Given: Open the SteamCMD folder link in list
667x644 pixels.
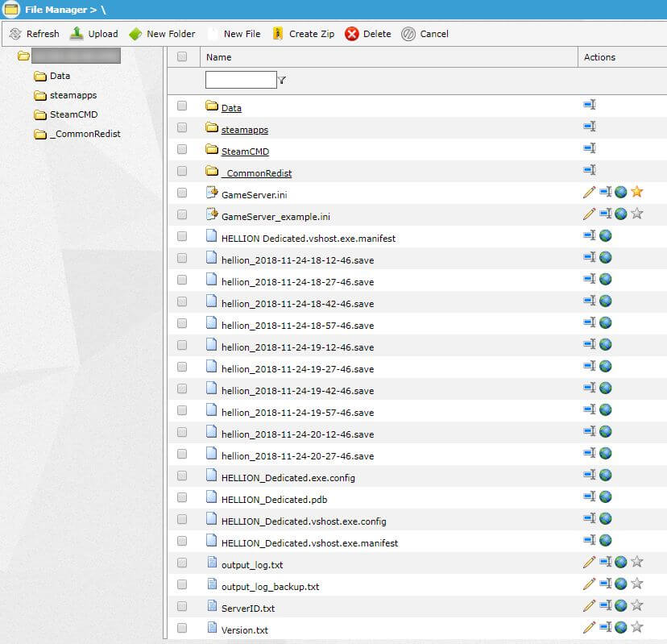Looking at the screenshot, I should pyautogui.click(x=245, y=152).
